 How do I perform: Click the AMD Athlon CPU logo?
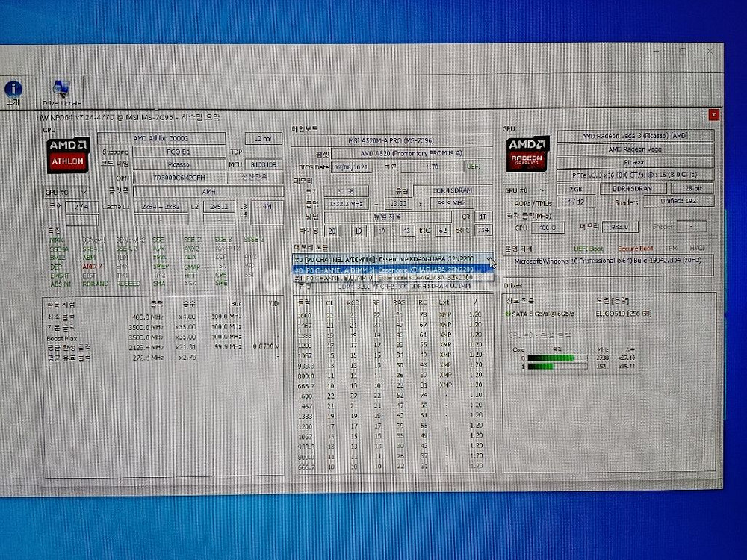(69, 155)
